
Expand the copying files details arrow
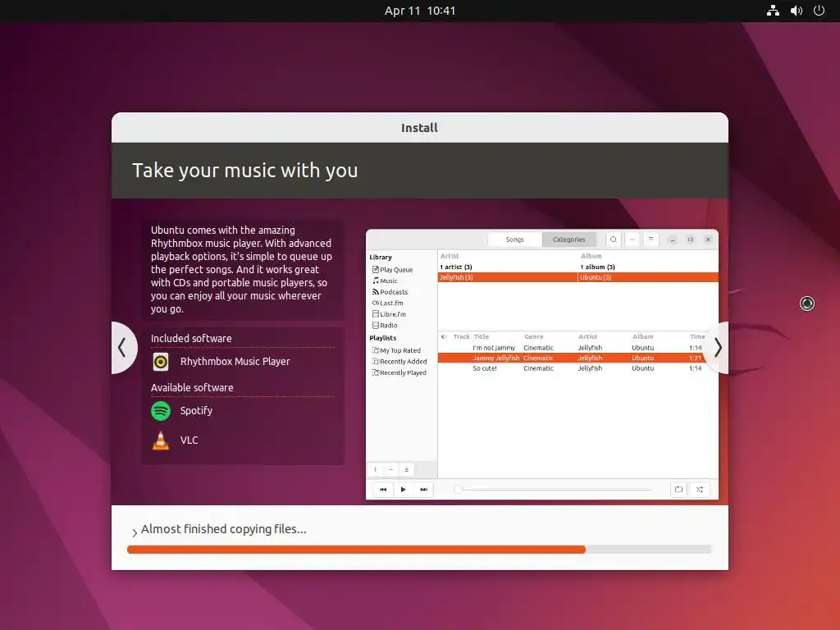click(x=135, y=532)
